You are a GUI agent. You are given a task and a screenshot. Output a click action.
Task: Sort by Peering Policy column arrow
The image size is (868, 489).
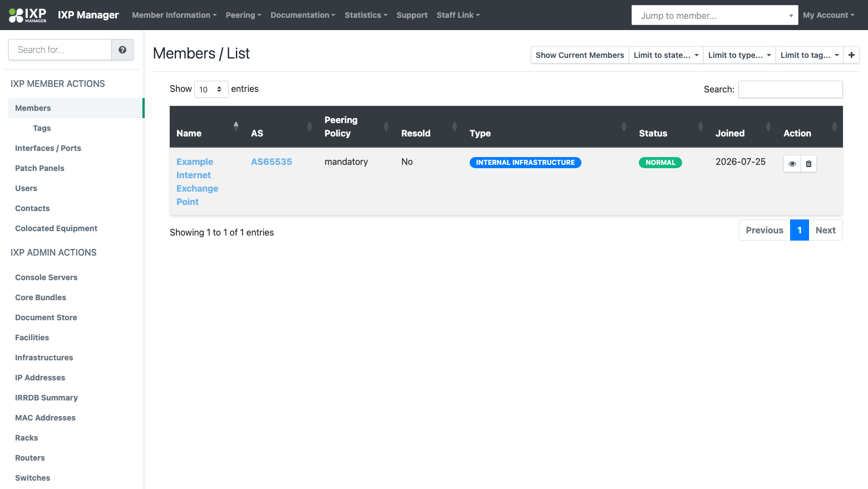(386, 126)
